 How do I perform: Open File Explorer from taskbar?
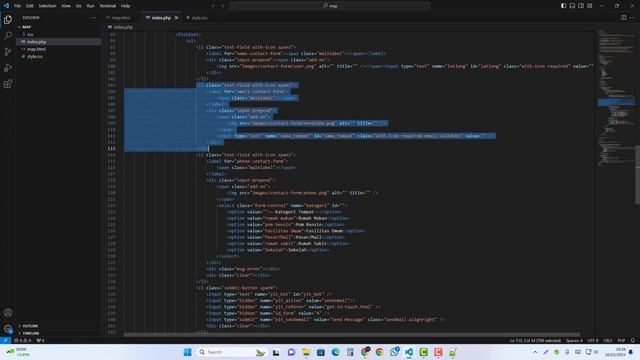pos(306,352)
